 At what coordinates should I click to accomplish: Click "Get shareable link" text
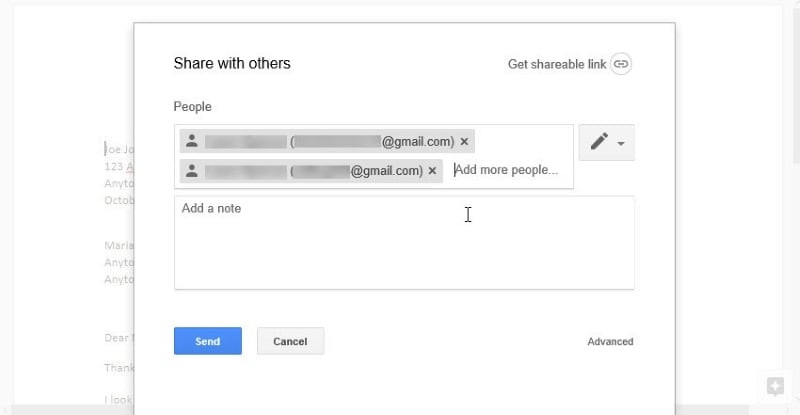(x=557, y=64)
